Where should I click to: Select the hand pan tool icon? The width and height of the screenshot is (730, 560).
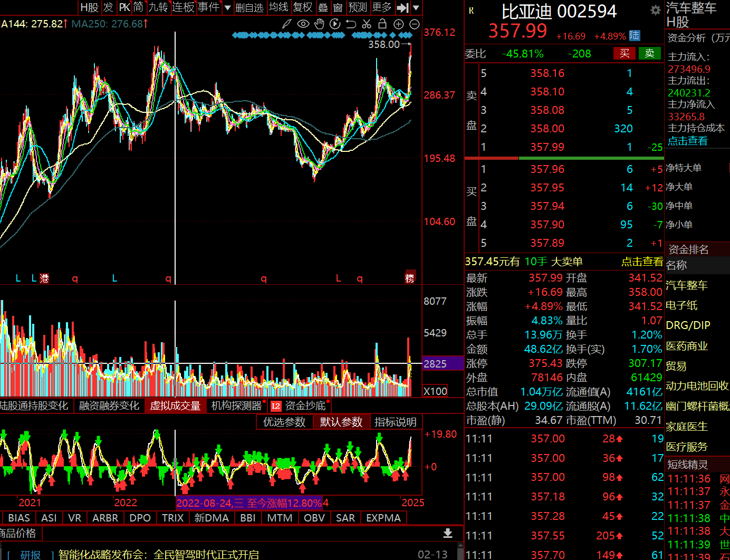(319, 24)
